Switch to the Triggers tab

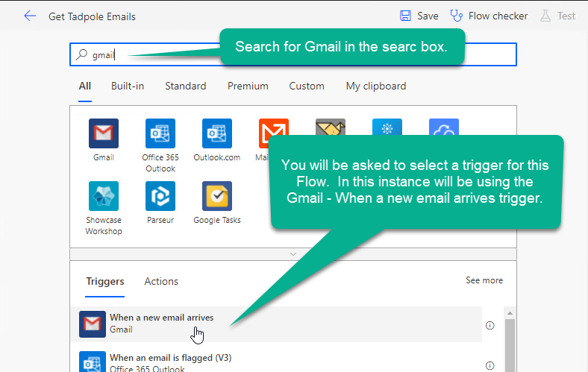[105, 281]
